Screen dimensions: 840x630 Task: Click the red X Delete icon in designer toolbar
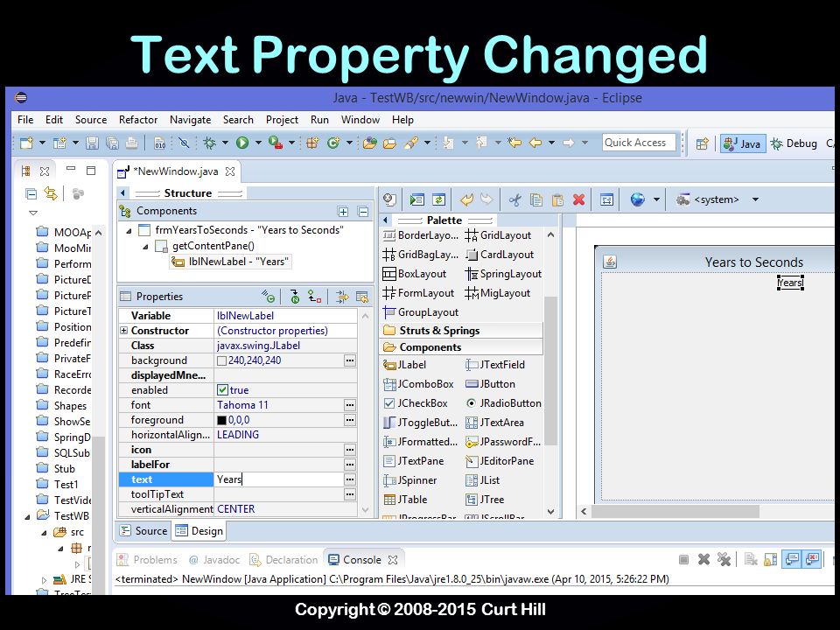(x=578, y=199)
